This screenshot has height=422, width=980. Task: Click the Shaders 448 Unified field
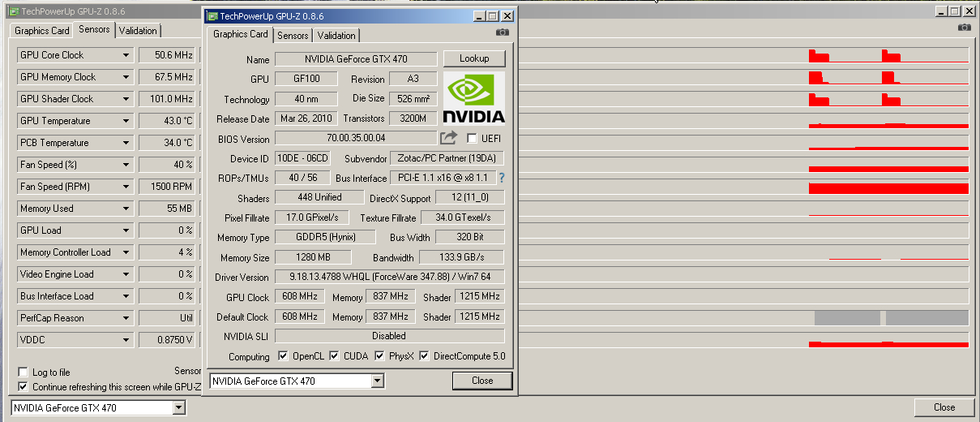(x=319, y=197)
